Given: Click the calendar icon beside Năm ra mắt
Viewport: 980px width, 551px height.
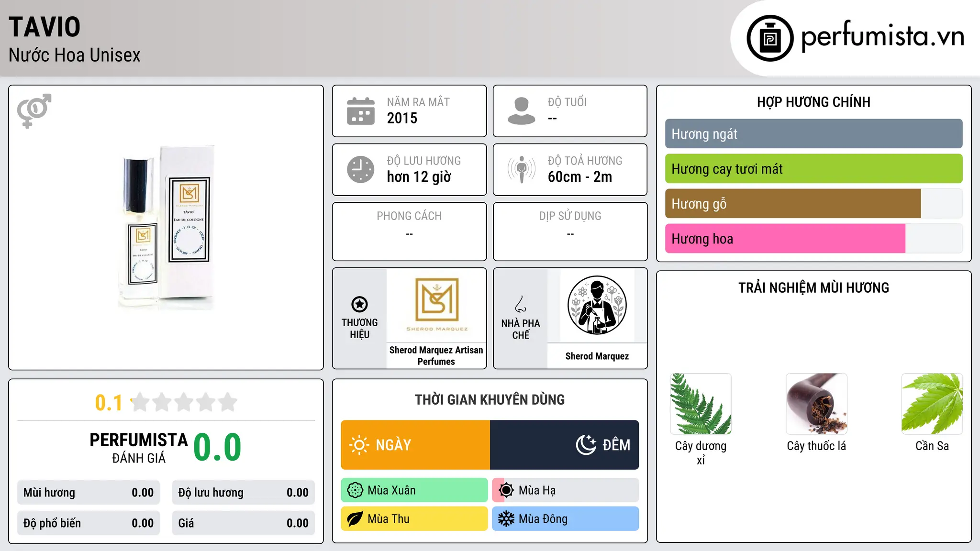Looking at the screenshot, I should pyautogui.click(x=361, y=111).
